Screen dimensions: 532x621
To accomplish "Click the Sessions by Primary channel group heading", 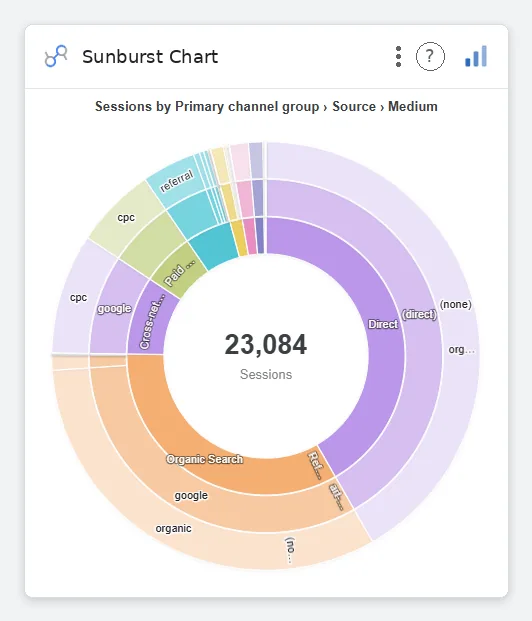I will [266, 107].
